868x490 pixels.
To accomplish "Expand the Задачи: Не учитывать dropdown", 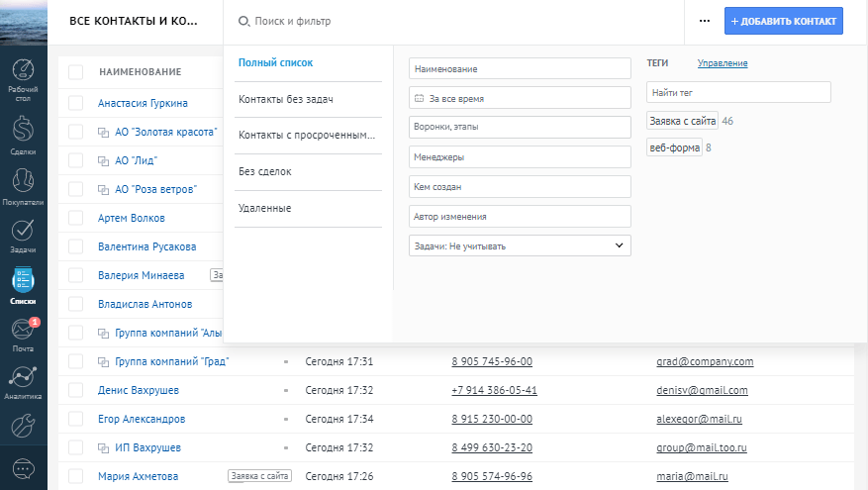I will pos(520,245).
